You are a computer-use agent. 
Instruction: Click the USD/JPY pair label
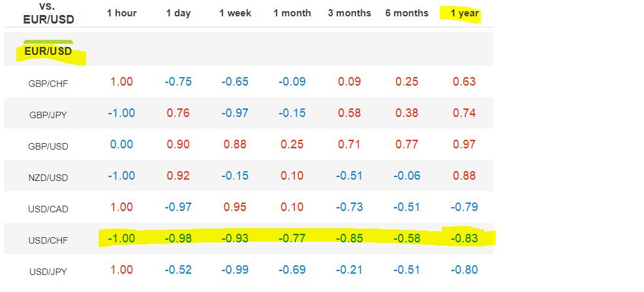click(48, 272)
